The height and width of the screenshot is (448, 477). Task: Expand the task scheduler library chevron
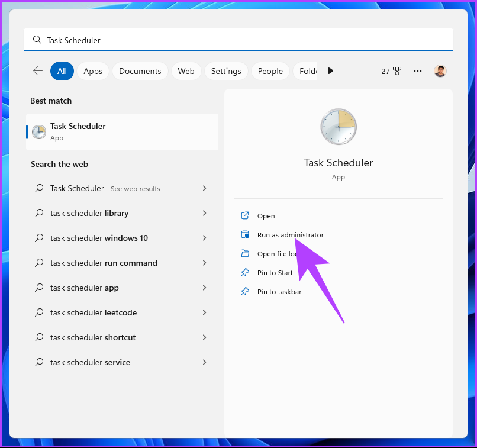[204, 213]
